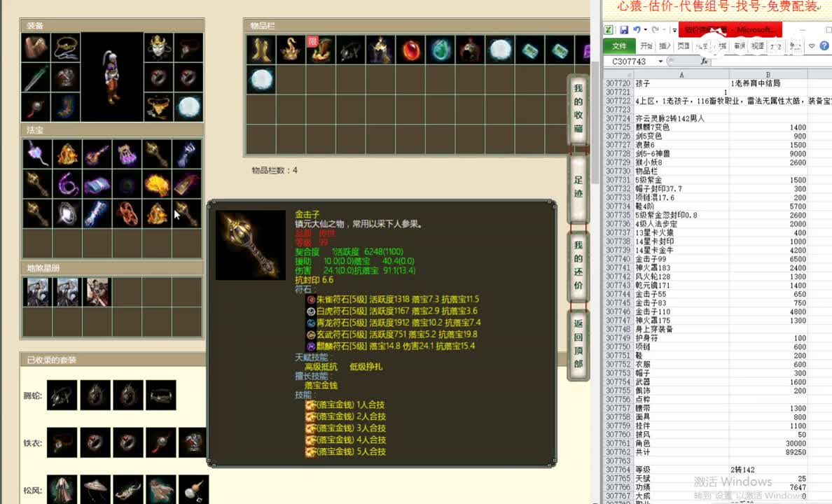Click the third star card thumbnail in 地煞星册
Image resolution: width=832 pixels, height=504 pixels.
click(x=97, y=292)
